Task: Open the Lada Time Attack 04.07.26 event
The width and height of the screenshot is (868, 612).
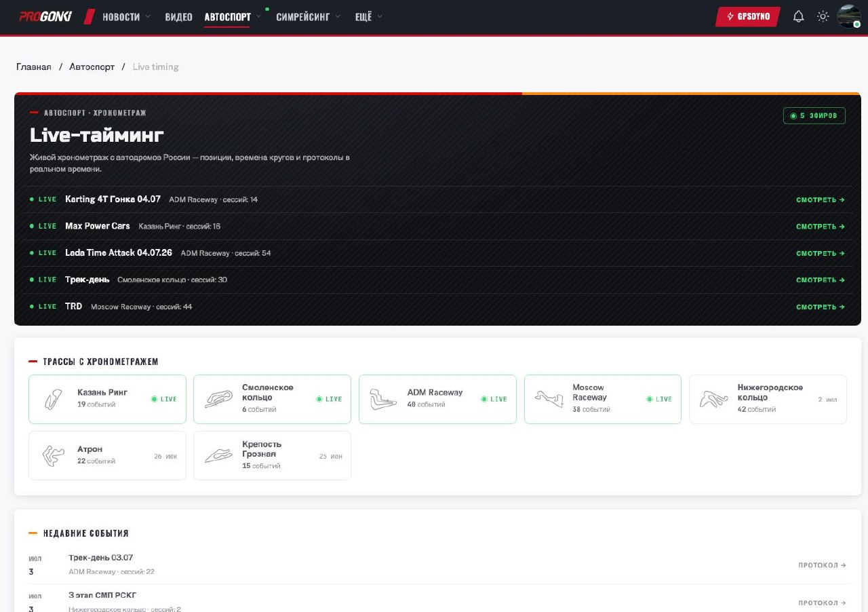Action: [x=119, y=252]
